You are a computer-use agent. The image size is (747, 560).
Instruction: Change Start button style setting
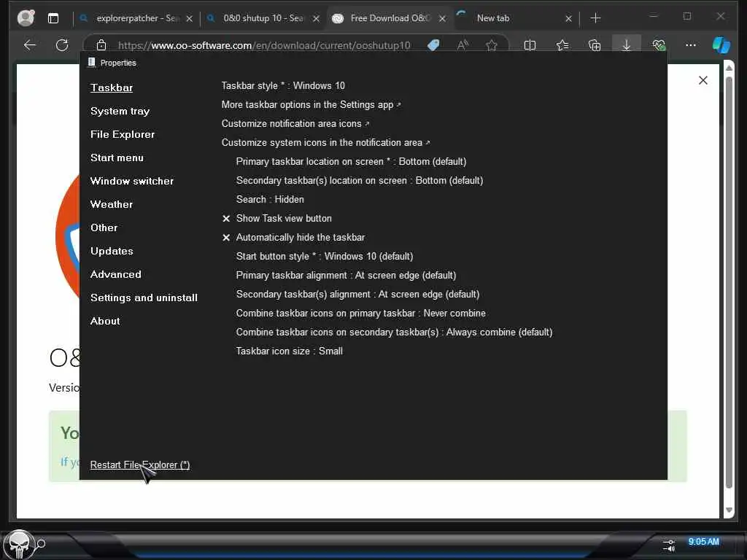tap(325, 256)
